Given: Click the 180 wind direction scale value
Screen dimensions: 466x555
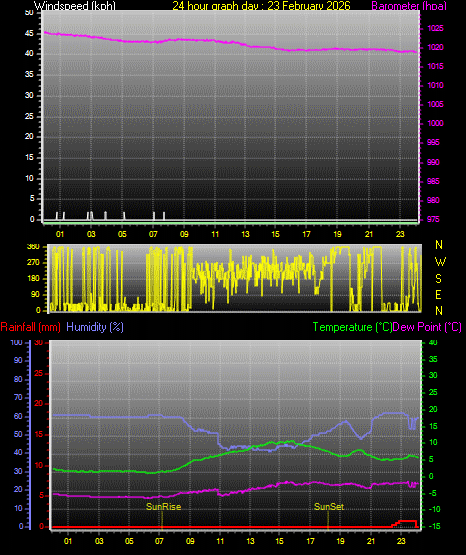Looking at the screenshot, I should 34,279.
